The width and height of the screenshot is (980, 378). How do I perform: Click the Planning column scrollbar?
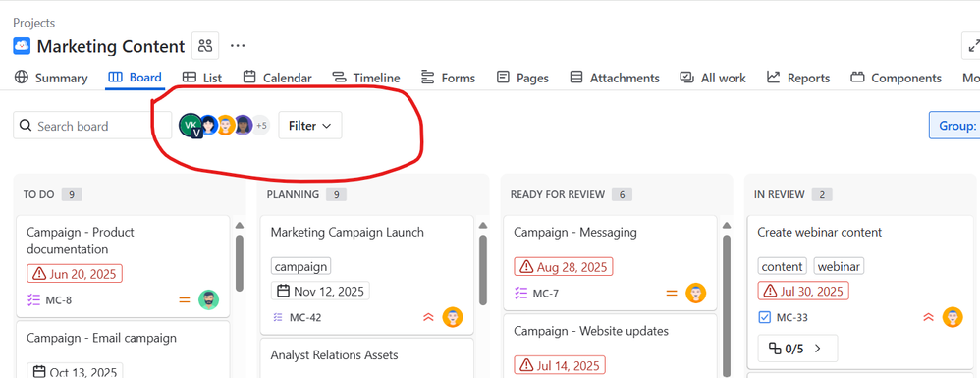coord(483,270)
